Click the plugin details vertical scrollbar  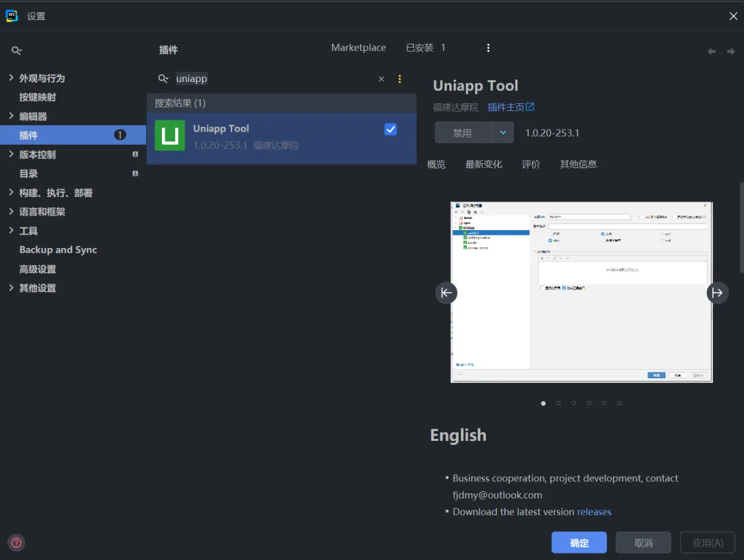pyautogui.click(x=742, y=227)
